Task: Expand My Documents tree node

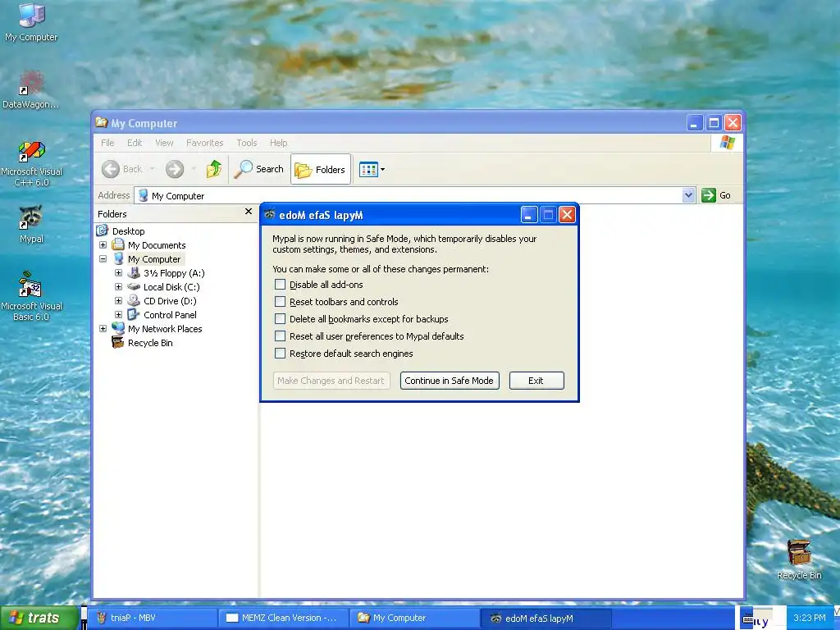Action: [103, 244]
